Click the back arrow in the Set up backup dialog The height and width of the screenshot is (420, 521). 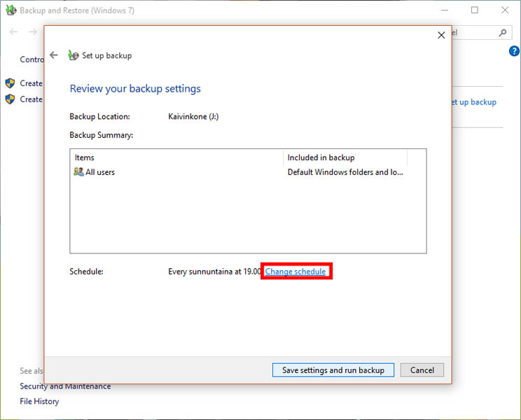pyautogui.click(x=54, y=55)
